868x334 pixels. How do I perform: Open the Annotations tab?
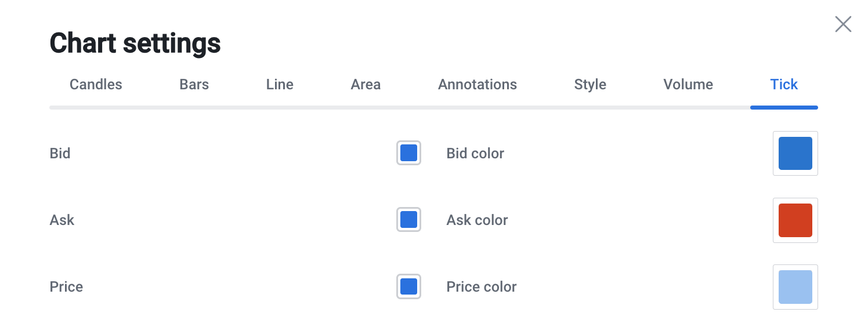click(477, 85)
